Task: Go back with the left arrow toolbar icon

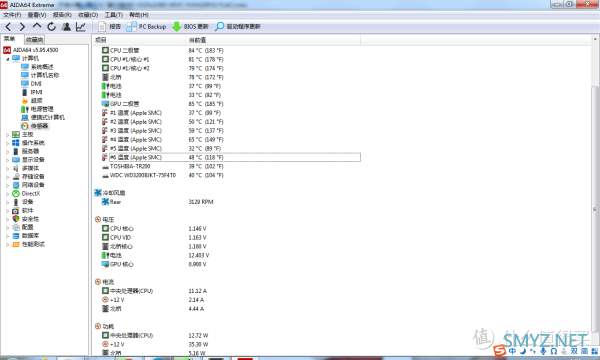Action: pos(8,26)
